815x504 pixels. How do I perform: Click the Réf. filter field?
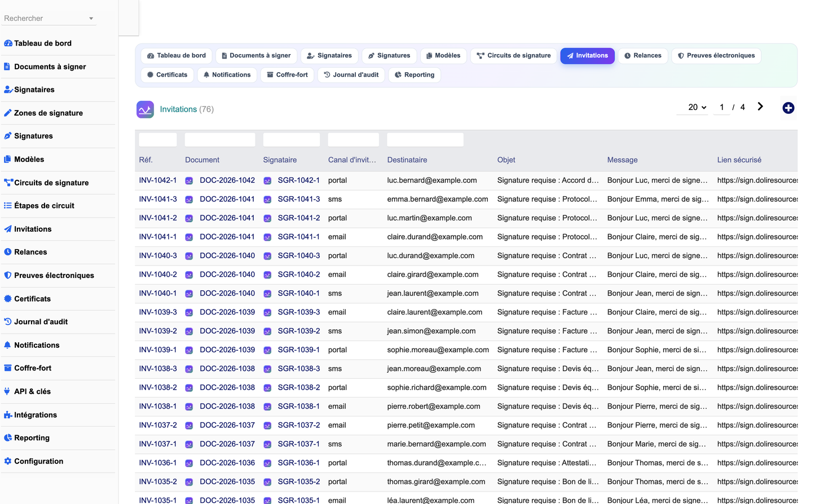pyautogui.click(x=158, y=140)
